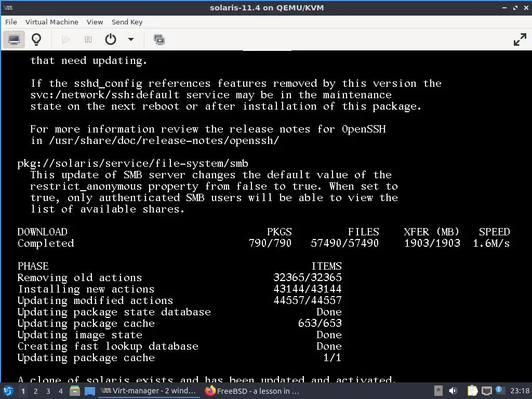Click the 23:18 panel clock

click(x=520, y=391)
